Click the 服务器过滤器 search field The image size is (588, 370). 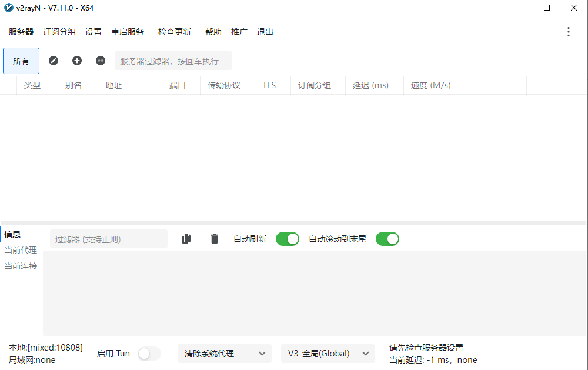tap(173, 61)
